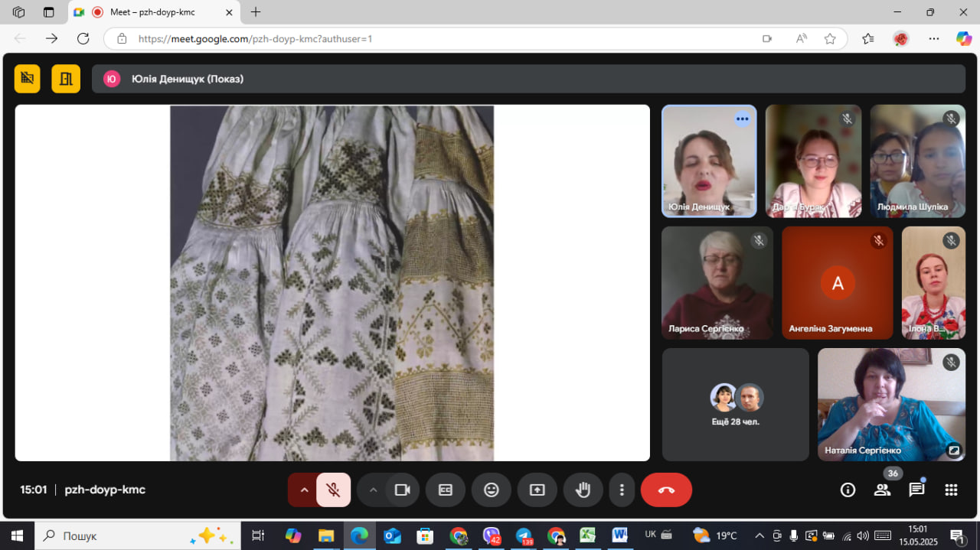Close the Meet browser tab
980x550 pixels.
coord(228,12)
